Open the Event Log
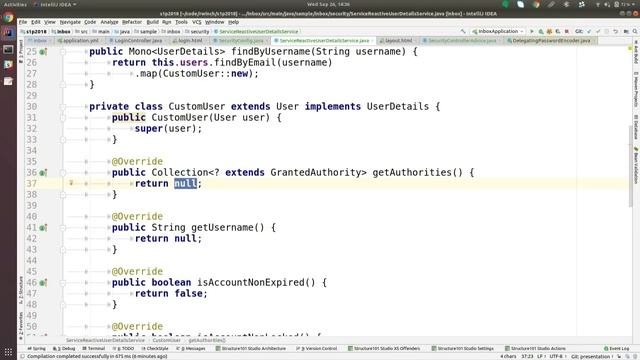The width and height of the screenshot is (640, 360). click(x=617, y=349)
